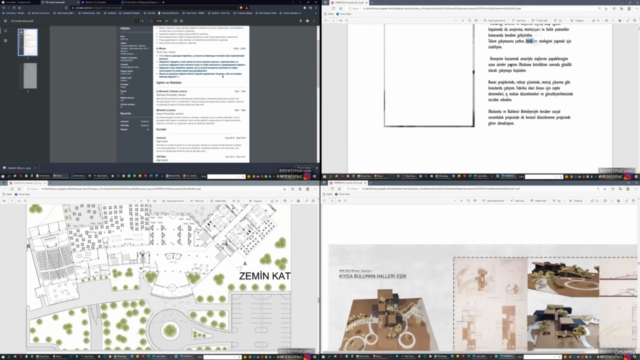Open more actions in the Chrome PDF toolbar
640x360 pixels.
[x=314, y=21]
